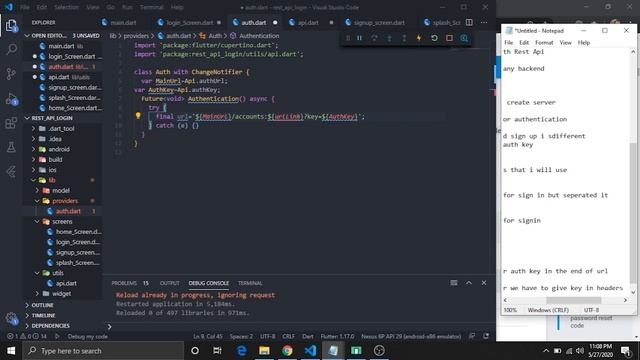Open the Format menu in Notepad
This screenshot has height=360, width=640.
(544, 42)
